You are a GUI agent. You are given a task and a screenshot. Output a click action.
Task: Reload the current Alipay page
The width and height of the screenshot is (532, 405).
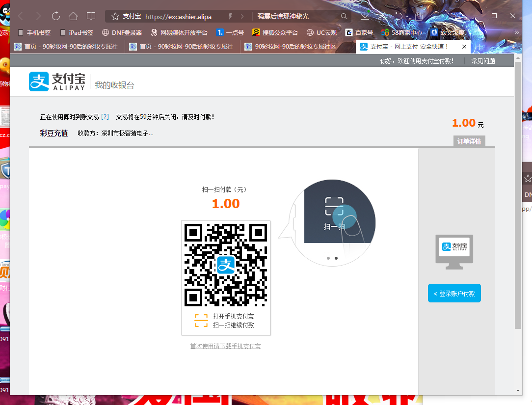pos(55,16)
